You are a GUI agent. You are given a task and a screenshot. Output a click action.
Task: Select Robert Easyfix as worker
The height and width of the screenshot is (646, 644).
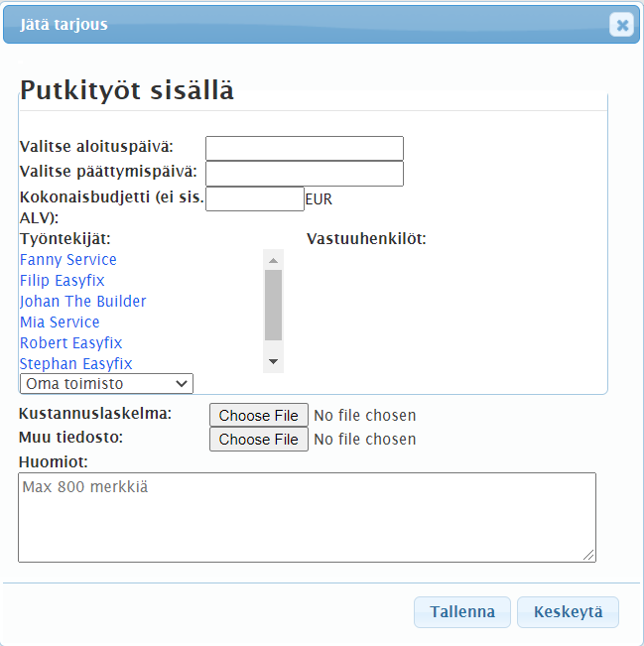pyautogui.click(x=71, y=343)
